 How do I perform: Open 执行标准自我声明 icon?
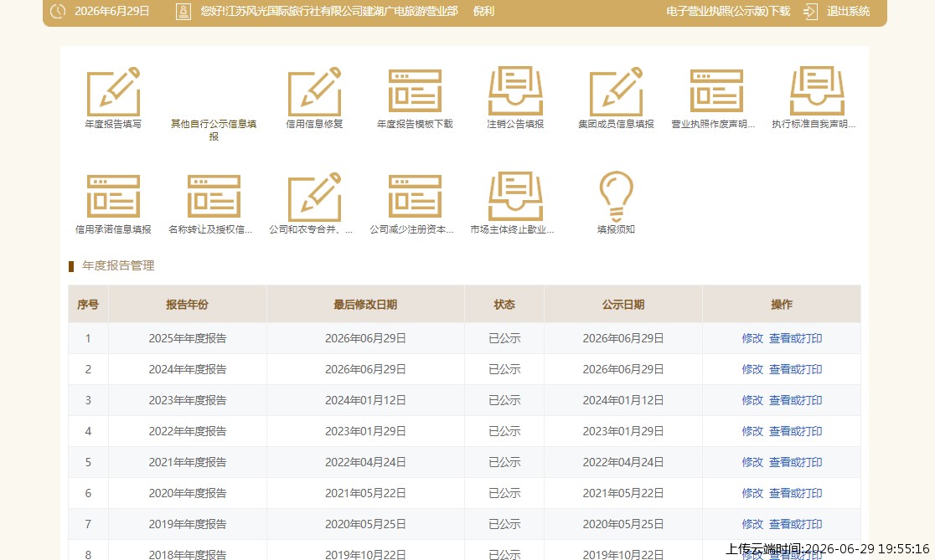tap(817, 90)
